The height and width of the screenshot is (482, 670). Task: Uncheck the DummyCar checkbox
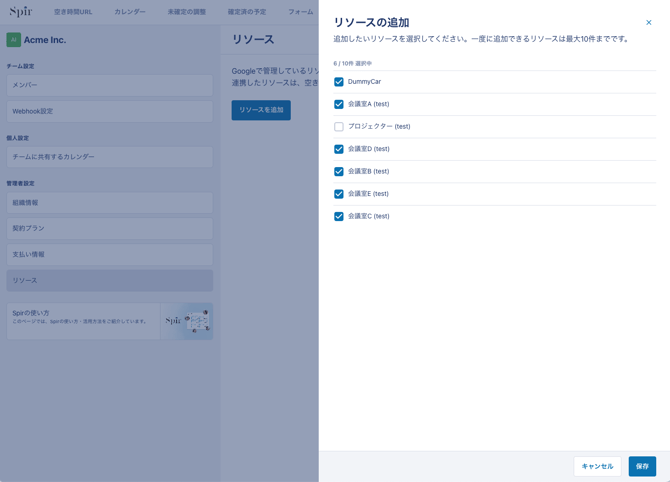point(339,82)
